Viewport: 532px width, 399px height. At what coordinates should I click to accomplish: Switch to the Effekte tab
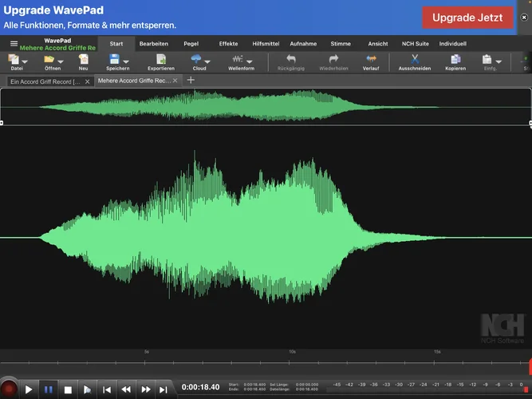228,43
